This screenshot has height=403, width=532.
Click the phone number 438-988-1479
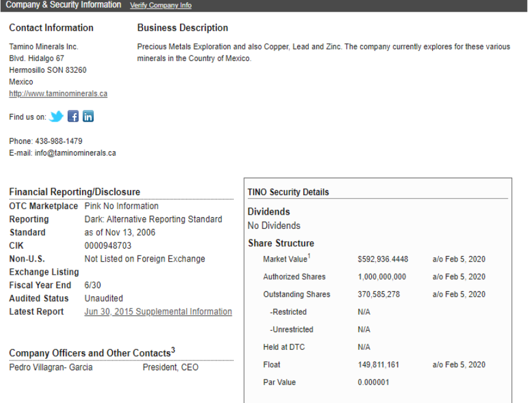[x=59, y=141]
